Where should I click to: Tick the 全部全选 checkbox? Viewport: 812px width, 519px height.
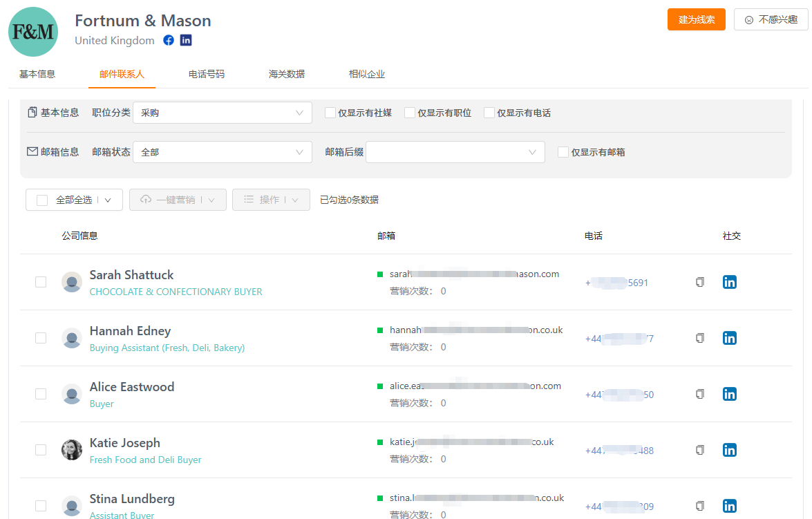pyautogui.click(x=42, y=200)
